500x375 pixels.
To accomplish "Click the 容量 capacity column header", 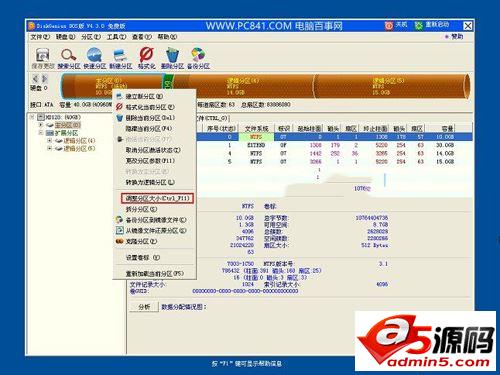I will [x=447, y=128].
